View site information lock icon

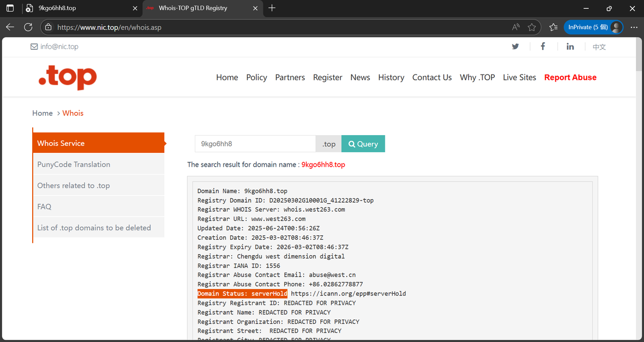pos(49,27)
